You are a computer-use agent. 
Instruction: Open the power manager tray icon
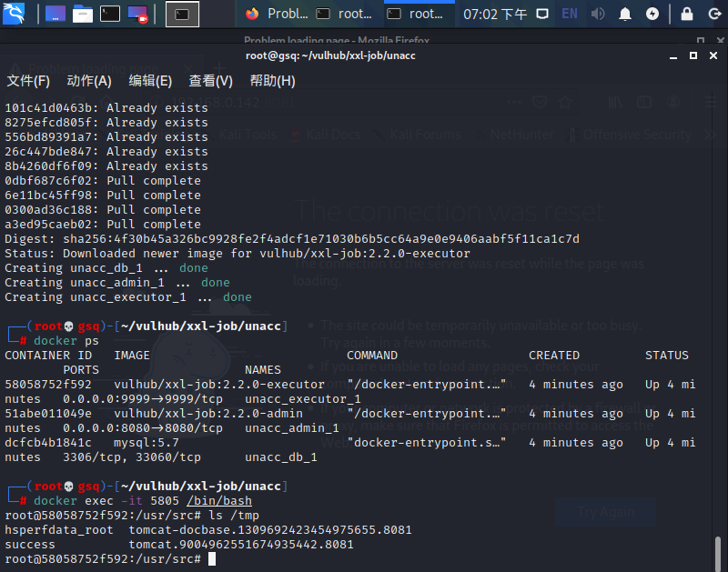652,14
